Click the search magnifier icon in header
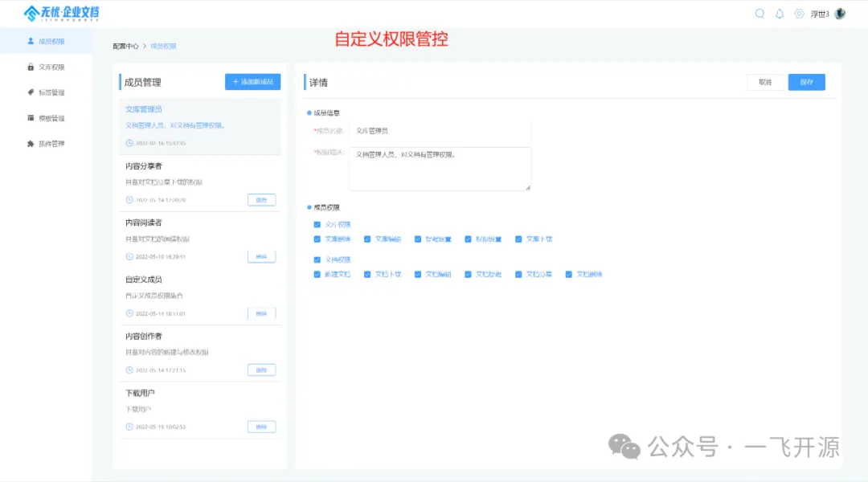Screen dimensions: 868x482 click(759, 14)
